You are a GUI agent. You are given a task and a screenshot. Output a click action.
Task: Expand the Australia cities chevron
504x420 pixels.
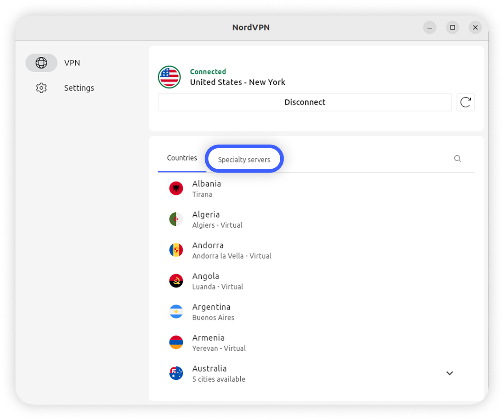point(450,373)
